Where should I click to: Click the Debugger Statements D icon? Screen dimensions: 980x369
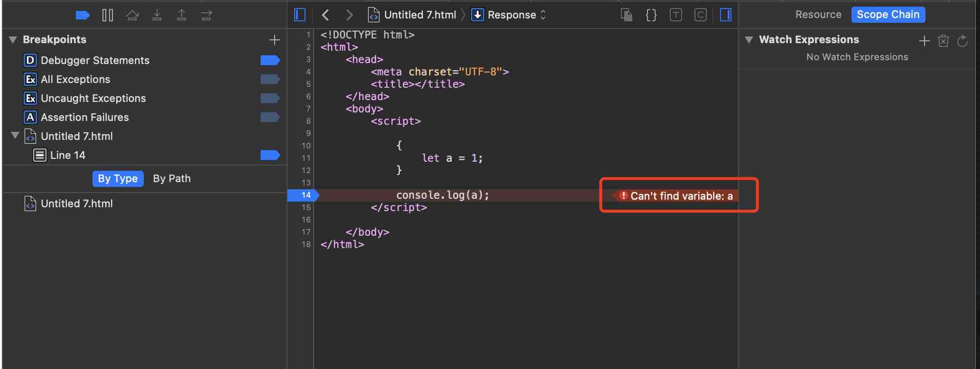[x=30, y=60]
